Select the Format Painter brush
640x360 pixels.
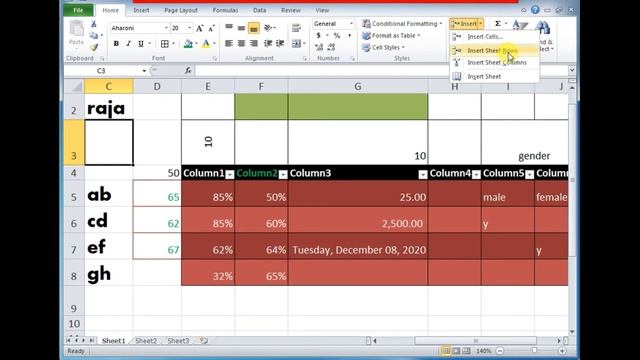tap(94, 47)
